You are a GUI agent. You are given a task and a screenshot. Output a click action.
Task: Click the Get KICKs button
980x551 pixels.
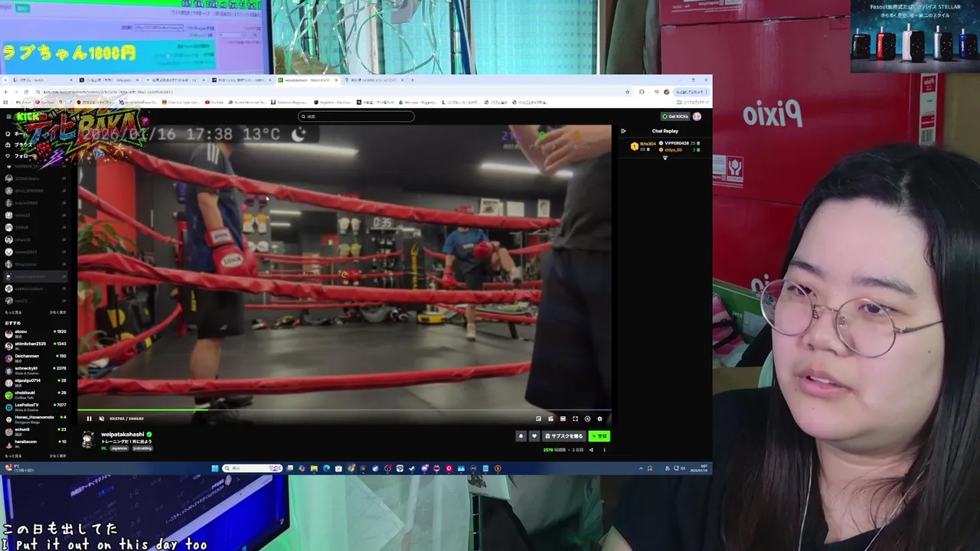(675, 116)
